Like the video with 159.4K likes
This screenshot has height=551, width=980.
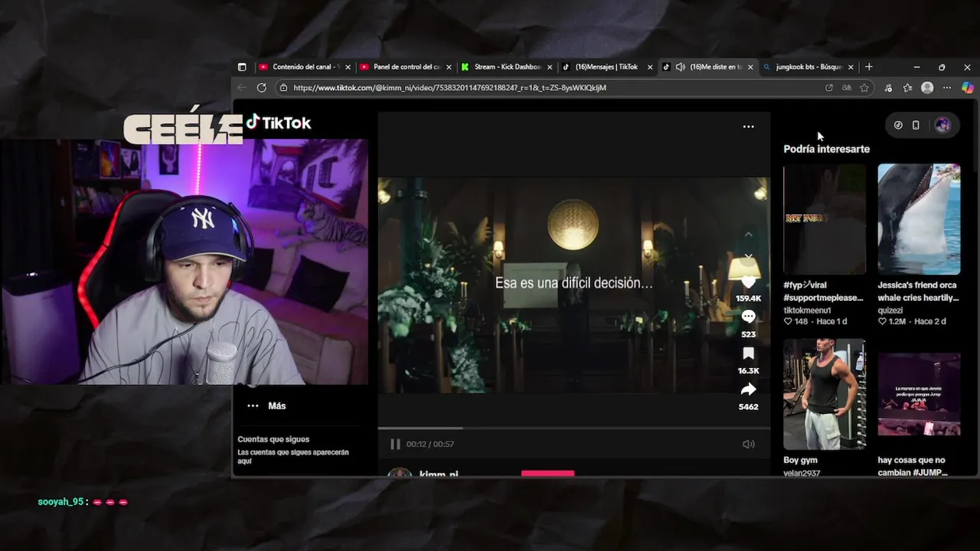tap(748, 282)
